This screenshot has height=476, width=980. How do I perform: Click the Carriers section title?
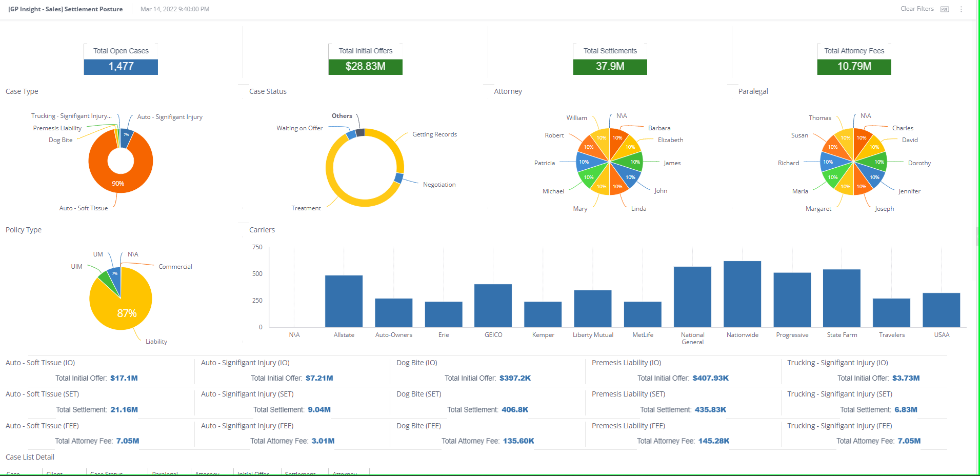[262, 230]
